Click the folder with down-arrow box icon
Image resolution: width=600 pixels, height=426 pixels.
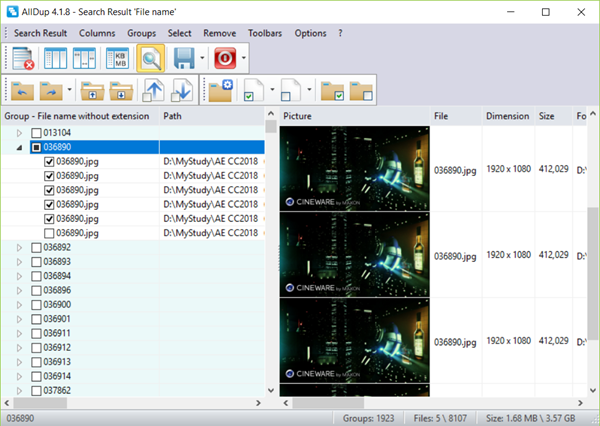121,90
